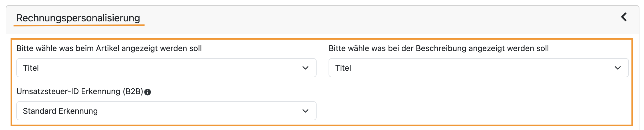Click the arrow icon of Standard Erkennung dropdown
This screenshot has height=130, width=644.
coord(305,111)
